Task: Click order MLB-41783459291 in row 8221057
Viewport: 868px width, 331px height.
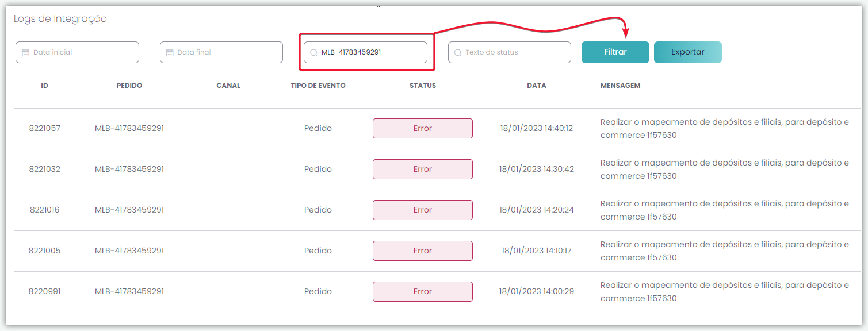Action: (x=129, y=128)
